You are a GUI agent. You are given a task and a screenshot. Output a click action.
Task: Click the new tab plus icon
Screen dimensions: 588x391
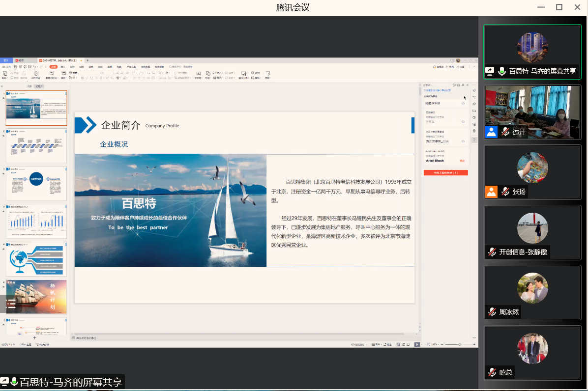point(88,60)
